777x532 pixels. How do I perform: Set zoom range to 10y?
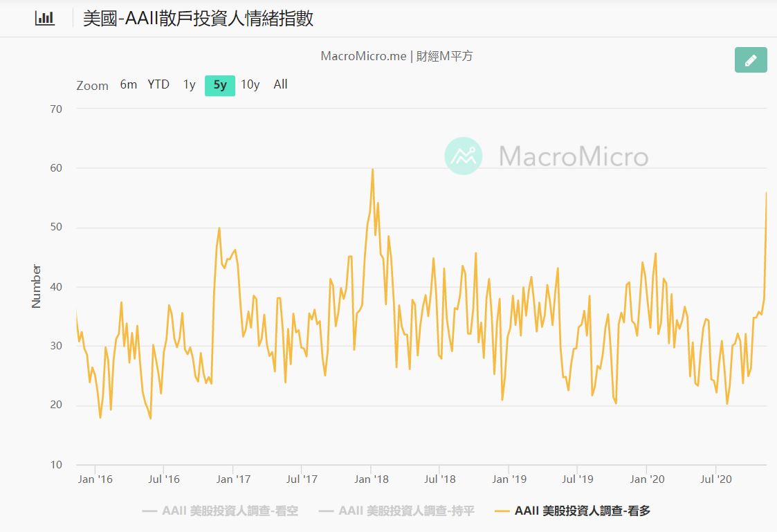tap(250, 84)
